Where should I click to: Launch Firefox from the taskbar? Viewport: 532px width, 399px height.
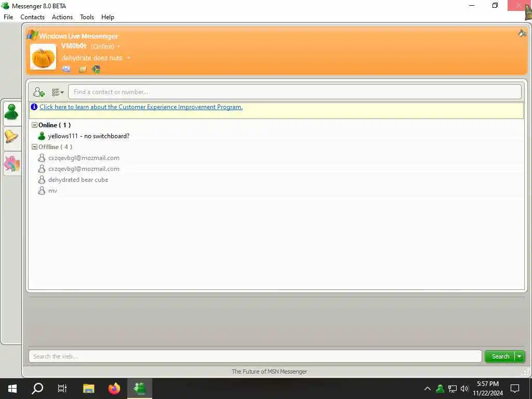[114, 388]
